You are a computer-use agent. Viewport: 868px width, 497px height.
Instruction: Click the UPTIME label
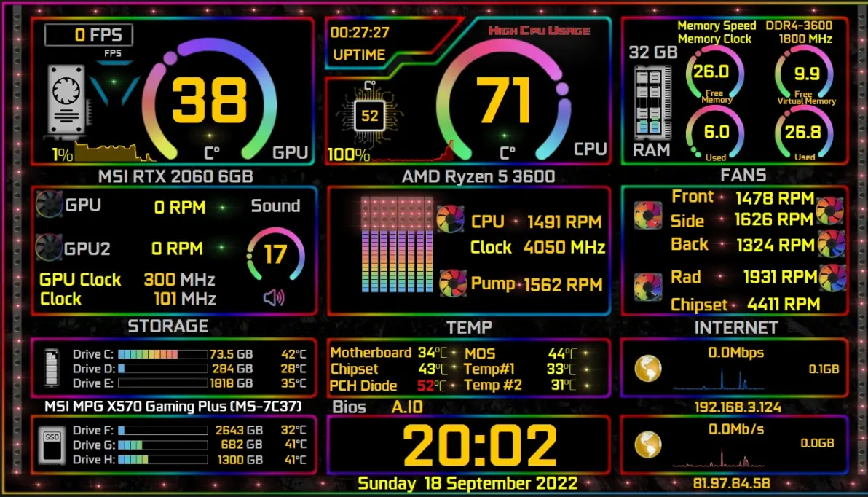coord(359,55)
